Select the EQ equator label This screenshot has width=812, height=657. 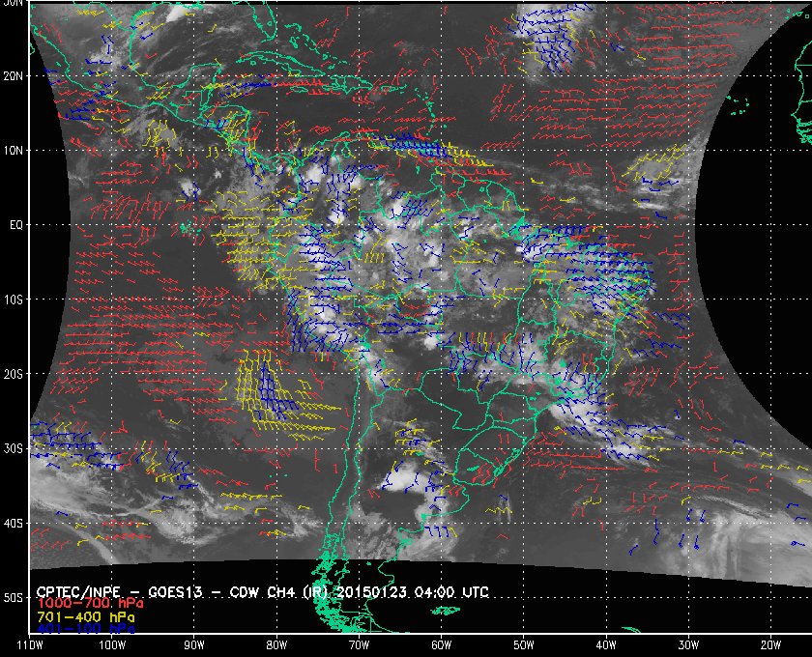pyautogui.click(x=16, y=225)
